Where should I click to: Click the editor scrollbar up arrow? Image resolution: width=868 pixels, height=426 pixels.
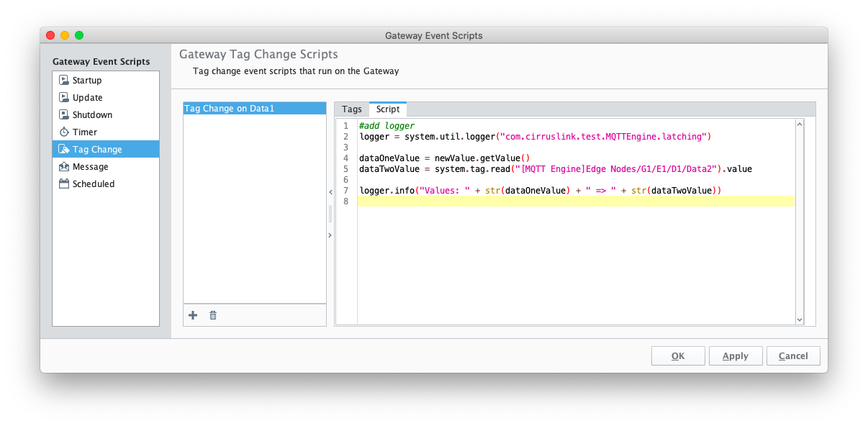click(x=800, y=124)
